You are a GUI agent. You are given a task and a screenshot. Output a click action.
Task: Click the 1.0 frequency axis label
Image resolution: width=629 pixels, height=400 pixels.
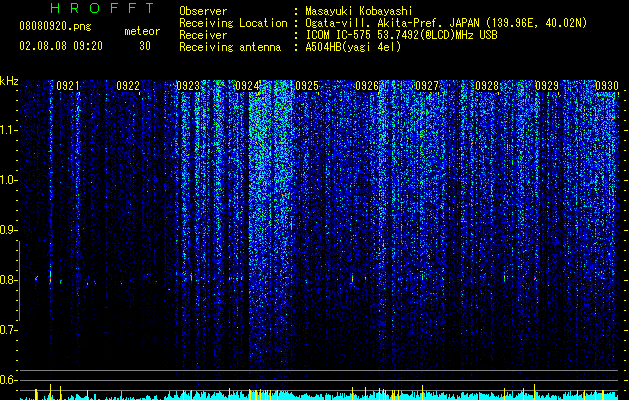pos(8,180)
